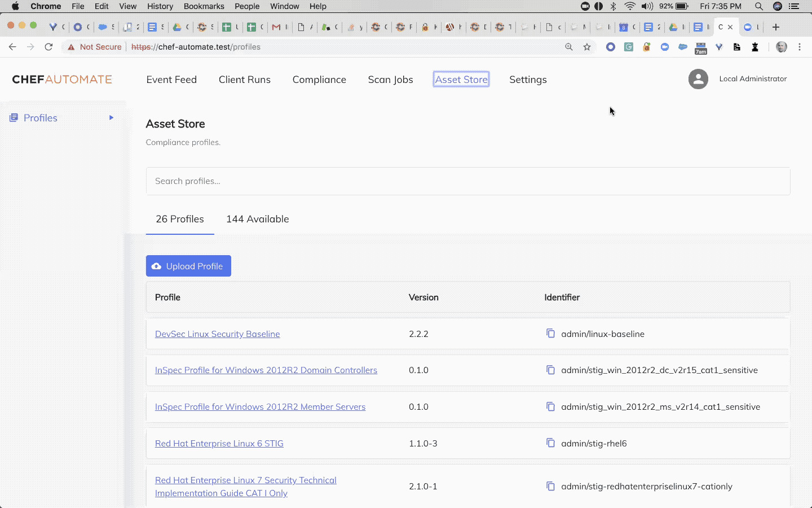
Task: Click the calendar 7am extension icon
Action: pyautogui.click(x=701, y=48)
